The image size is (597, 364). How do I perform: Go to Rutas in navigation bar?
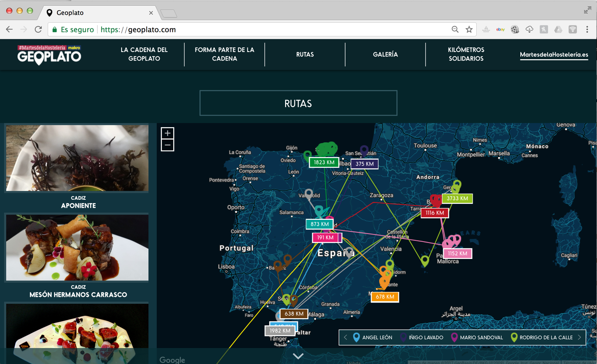point(305,54)
